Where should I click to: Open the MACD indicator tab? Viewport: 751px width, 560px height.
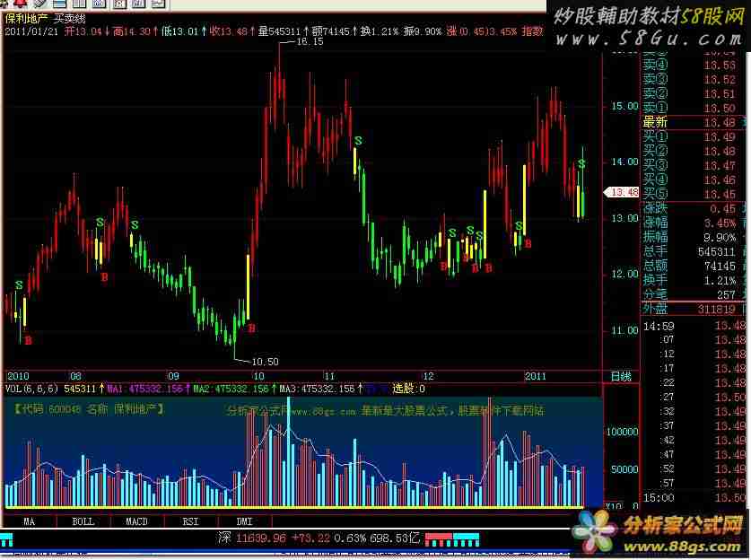click(137, 521)
